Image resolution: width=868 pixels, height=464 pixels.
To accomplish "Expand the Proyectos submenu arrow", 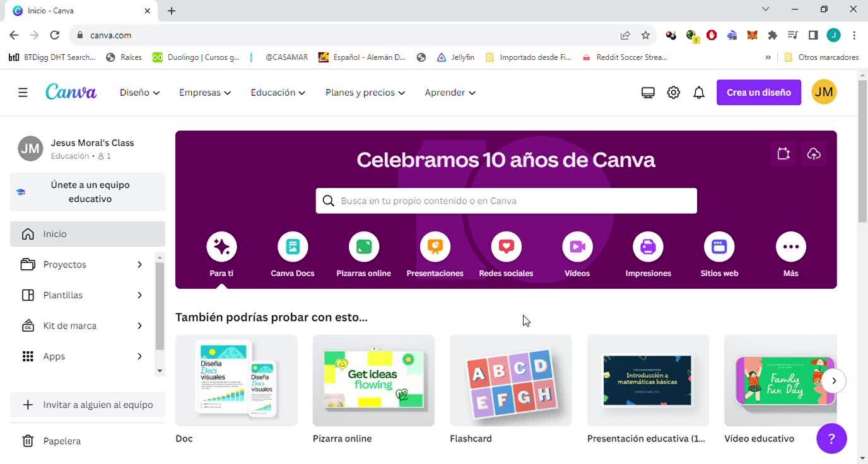I will pos(139,265).
